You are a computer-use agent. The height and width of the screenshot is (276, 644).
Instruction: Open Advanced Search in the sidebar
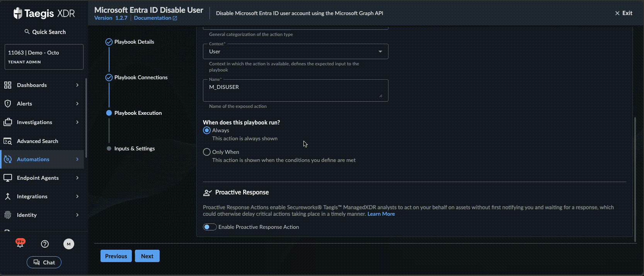[37, 141]
